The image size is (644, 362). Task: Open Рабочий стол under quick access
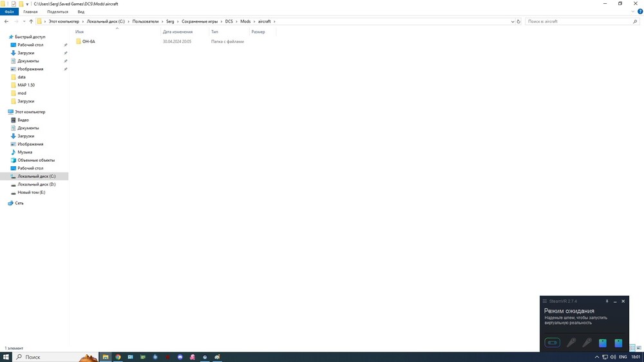(30, 45)
